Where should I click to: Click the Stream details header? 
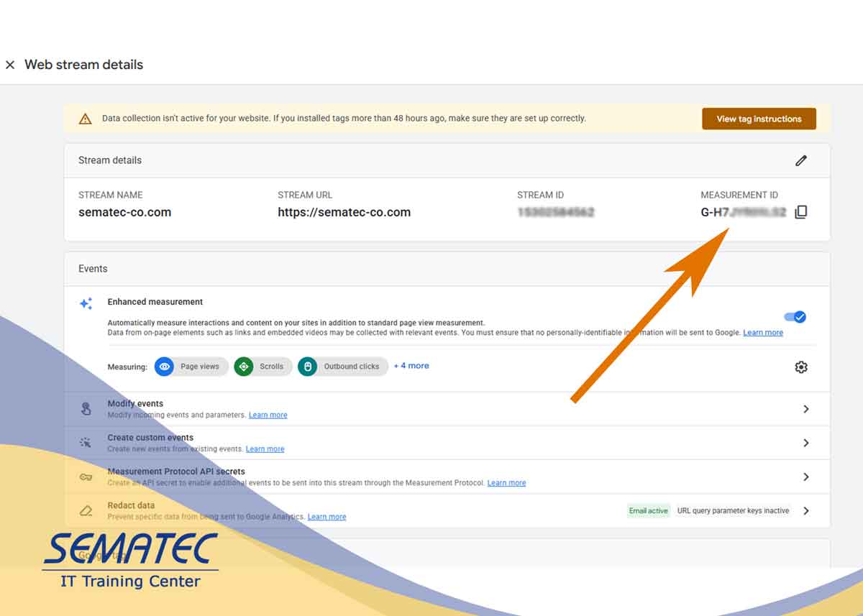coord(110,160)
